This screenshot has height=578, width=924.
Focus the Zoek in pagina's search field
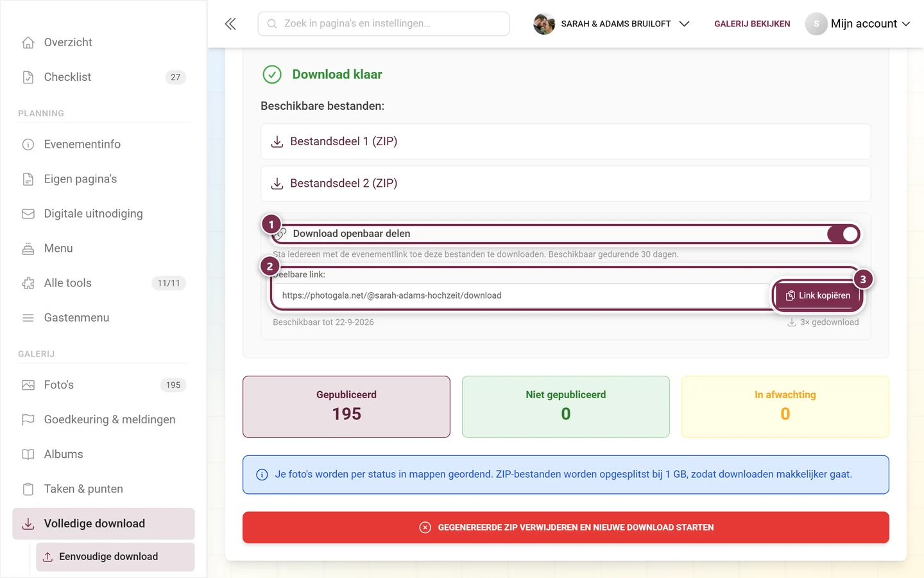[384, 24]
